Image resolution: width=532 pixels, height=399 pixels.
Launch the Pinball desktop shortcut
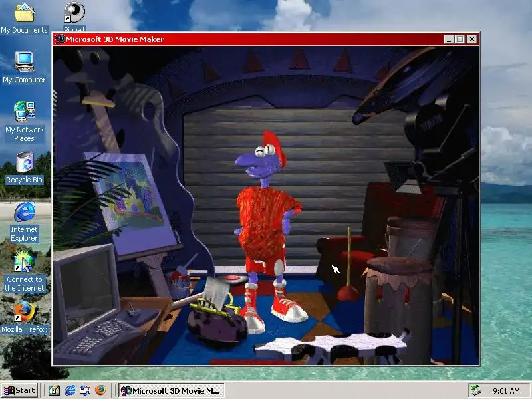(74, 16)
